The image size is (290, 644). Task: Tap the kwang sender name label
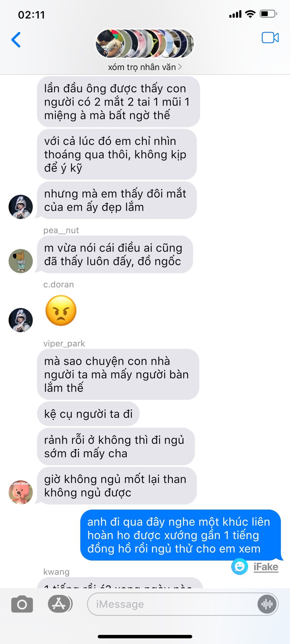(56, 572)
